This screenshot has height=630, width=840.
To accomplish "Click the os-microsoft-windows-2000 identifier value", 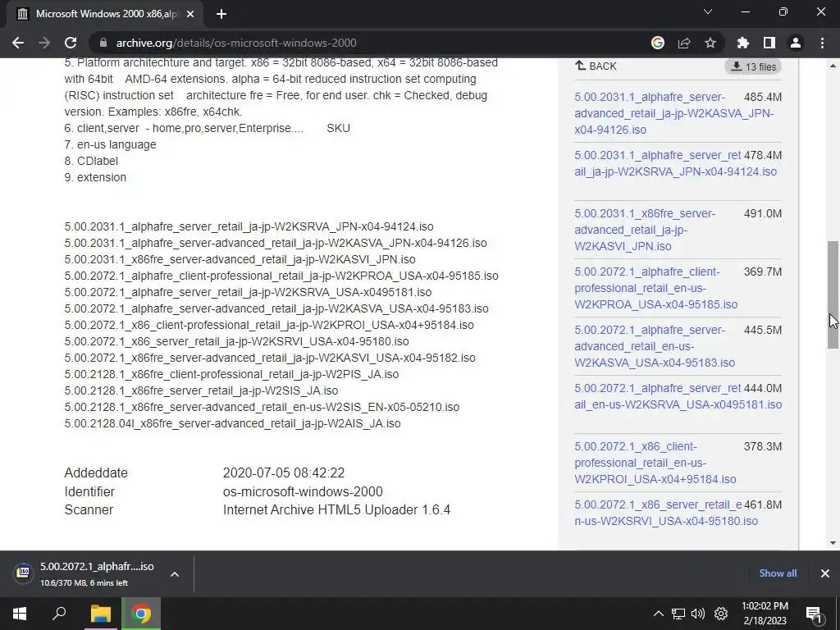I will click(x=303, y=492).
